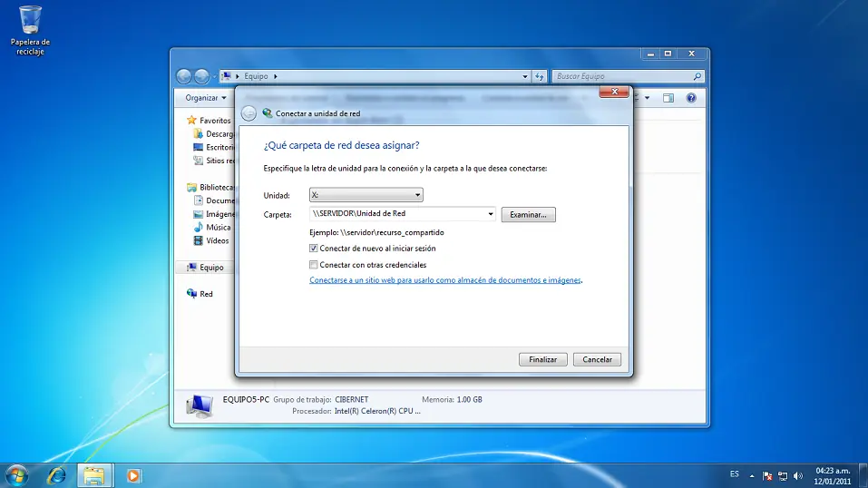Select Red in the navigation pane
The image size is (868, 488).
click(206, 294)
